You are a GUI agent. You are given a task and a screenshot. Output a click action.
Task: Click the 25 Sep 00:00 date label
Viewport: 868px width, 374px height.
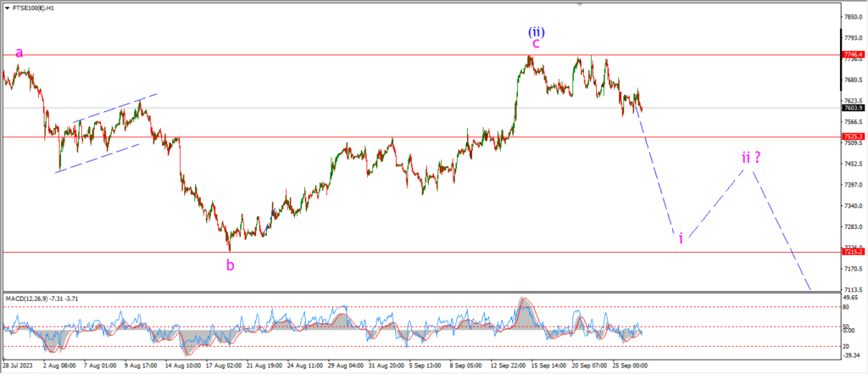(x=631, y=366)
